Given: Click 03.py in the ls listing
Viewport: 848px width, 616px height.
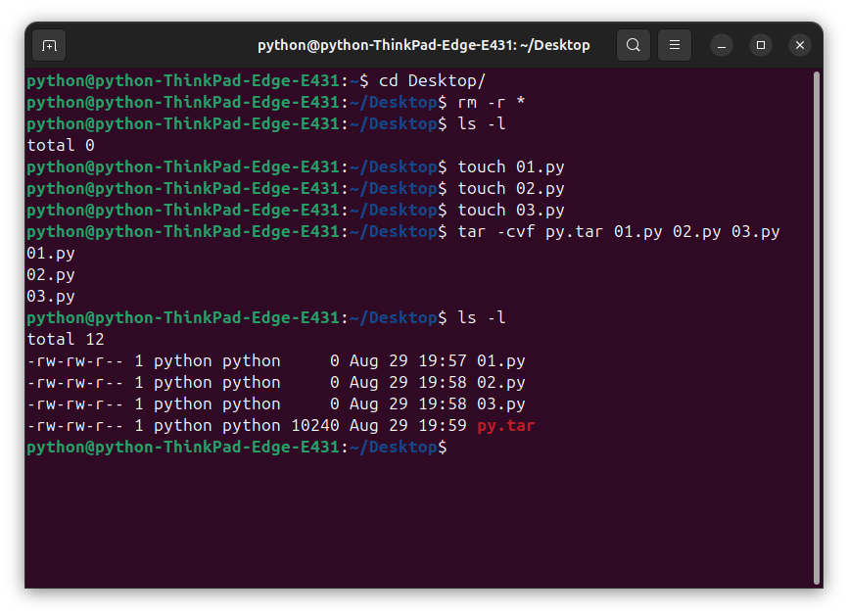Looking at the screenshot, I should [x=500, y=404].
